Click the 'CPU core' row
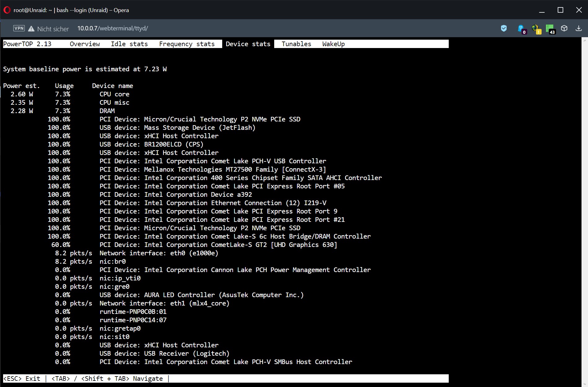 [x=114, y=94]
